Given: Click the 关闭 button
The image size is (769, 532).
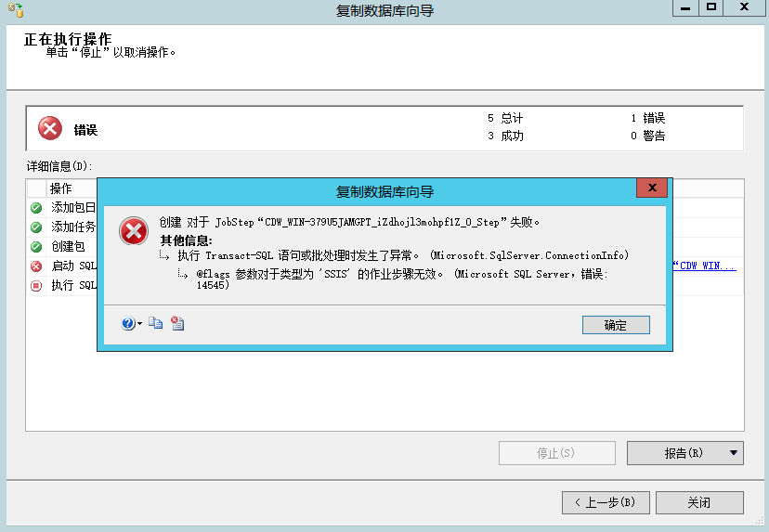Looking at the screenshot, I should pyautogui.click(x=699, y=502).
